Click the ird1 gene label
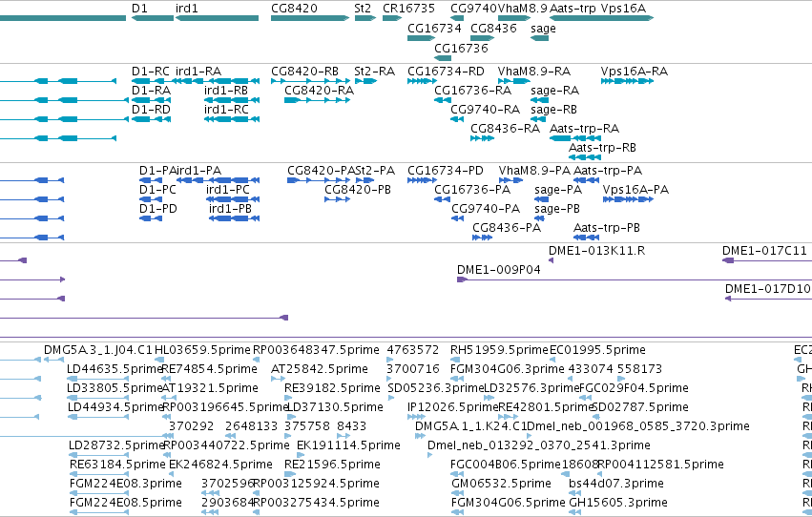This screenshot has width=812, height=517. pos(186,9)
